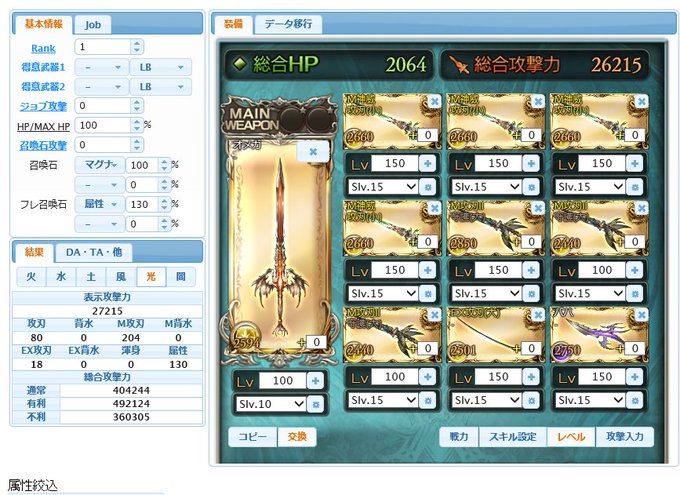The image size is (680, 495).
Task: Click plus icon beside Lv of EX 2501 weapon
Action: coord(531,377)
